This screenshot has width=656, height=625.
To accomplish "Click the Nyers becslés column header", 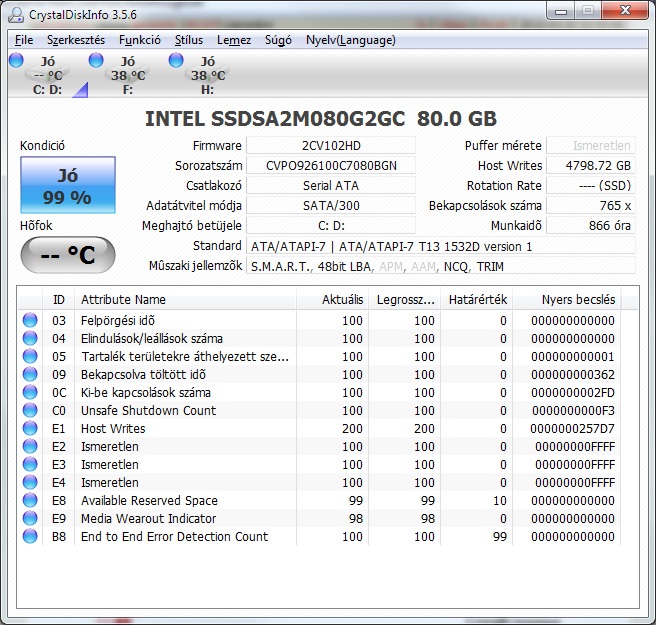I will tap(567, 300).
